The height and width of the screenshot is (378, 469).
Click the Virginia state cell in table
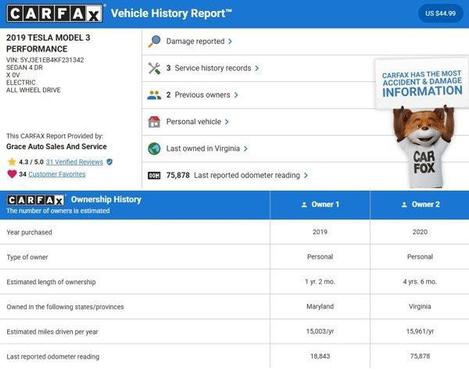tap(420, 306)
